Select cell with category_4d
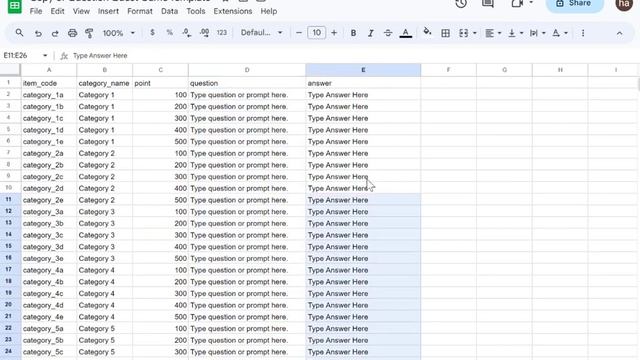The width and height of the screenshot is (640, 360). click(x=49, y=305)
